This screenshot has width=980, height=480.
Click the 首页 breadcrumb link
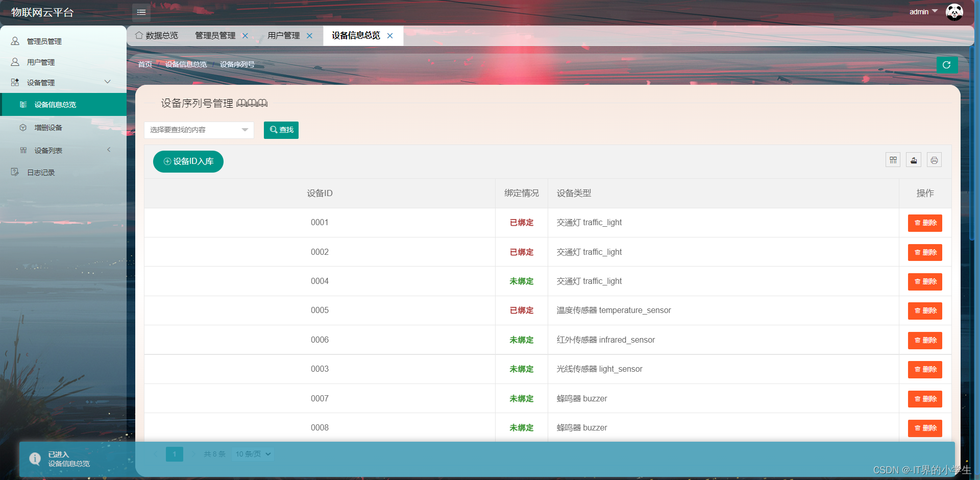coord(145,64)
